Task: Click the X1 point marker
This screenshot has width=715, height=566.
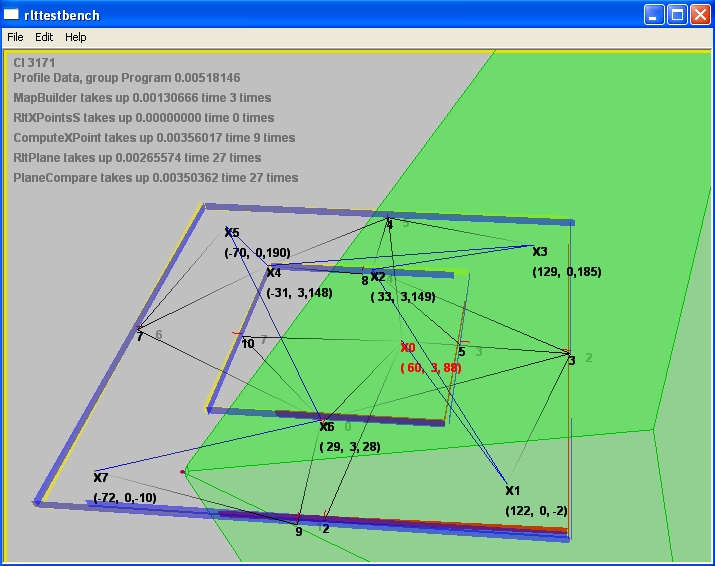Action: pos(512,491)
